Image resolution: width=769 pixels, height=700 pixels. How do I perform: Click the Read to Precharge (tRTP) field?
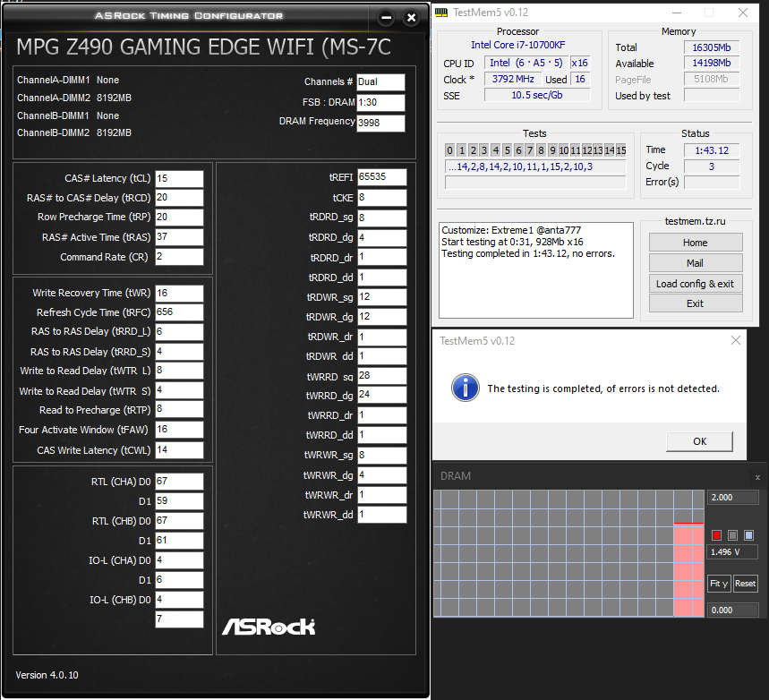tap(180, 409)
